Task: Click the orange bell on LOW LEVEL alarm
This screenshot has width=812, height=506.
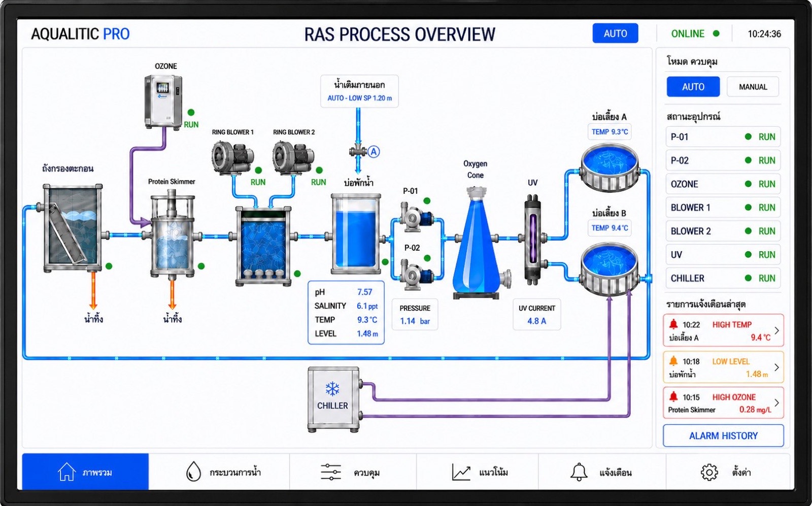Action: coord(673,361)
